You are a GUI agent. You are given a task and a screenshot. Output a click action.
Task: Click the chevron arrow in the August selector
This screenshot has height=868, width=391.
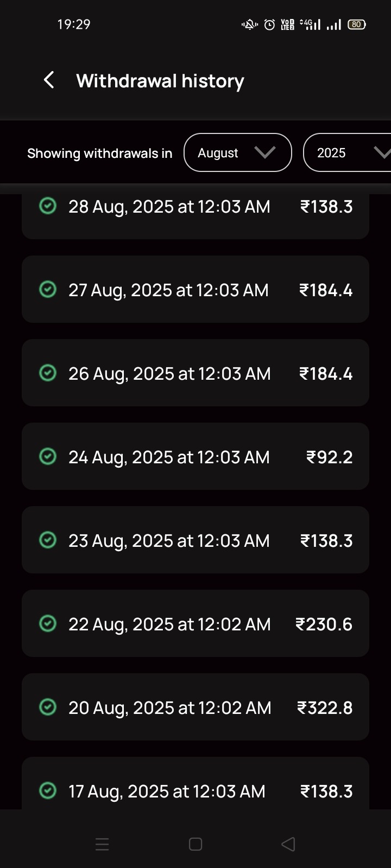[x=265, y=153]
